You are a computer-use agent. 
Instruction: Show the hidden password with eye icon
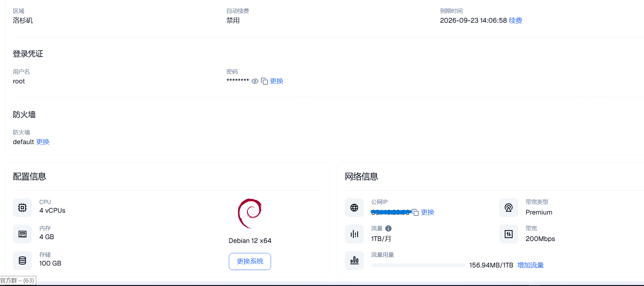(x=255, y=81)
